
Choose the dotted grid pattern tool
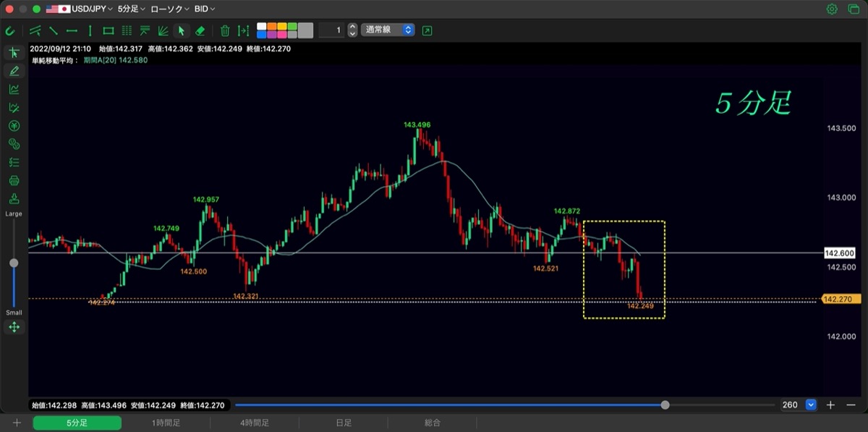point(127,30)
